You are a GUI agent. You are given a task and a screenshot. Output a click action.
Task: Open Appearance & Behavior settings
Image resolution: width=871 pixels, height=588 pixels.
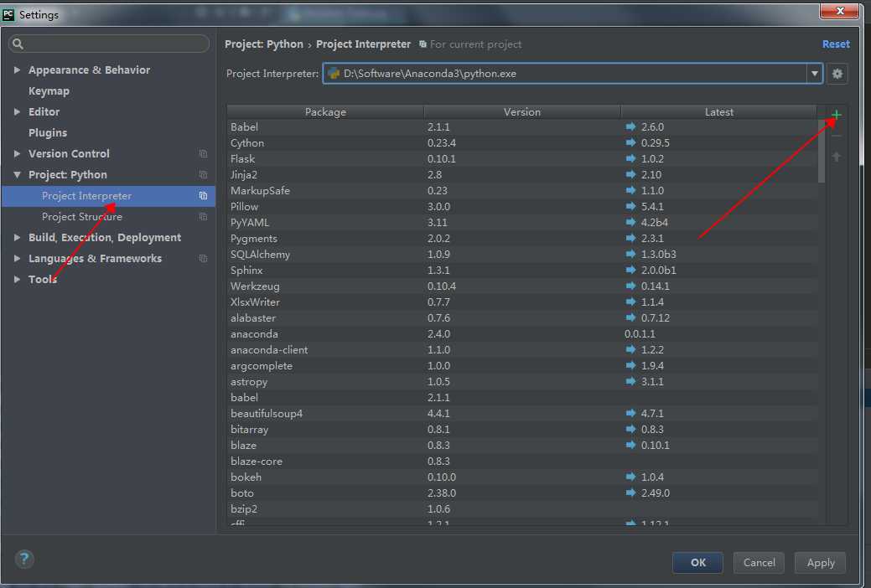pyautogui.click(x=90, y=70)
